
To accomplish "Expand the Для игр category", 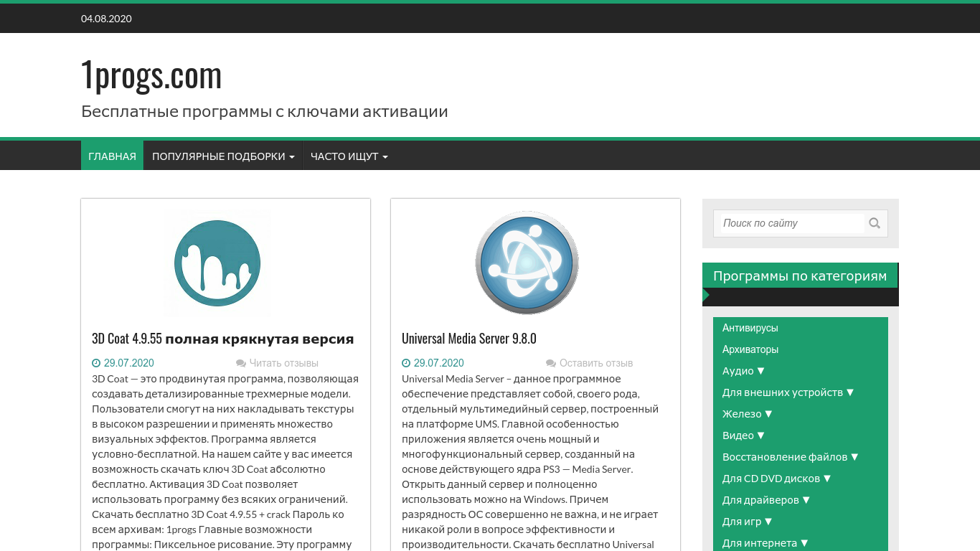I will [748, 522].
